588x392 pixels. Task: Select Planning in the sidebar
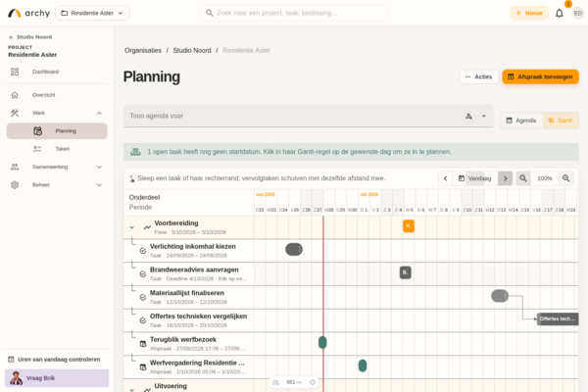pos(57,131)
